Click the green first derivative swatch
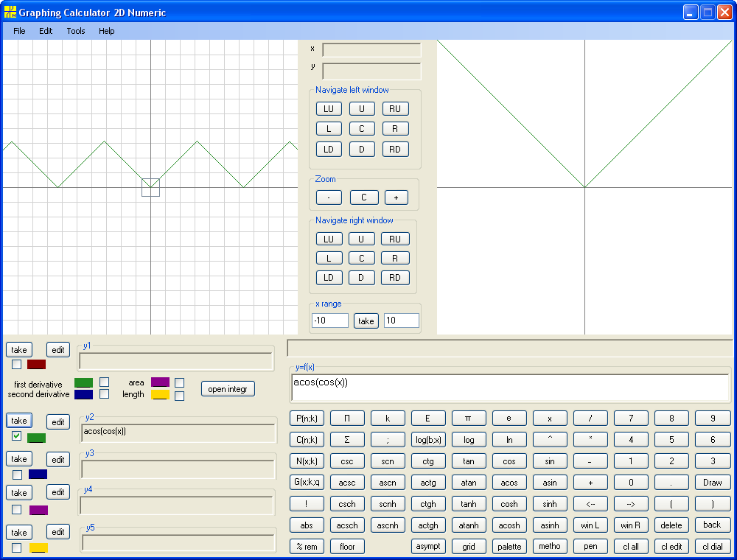Image resolution: width=737 pixels, height=560 pixels. click(84, 382)
